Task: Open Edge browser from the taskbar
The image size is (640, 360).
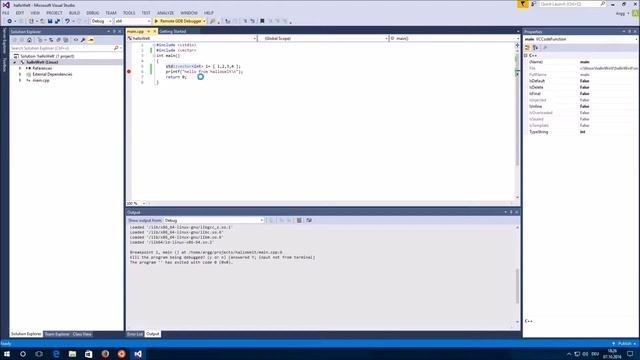Action: pos(56,354)
